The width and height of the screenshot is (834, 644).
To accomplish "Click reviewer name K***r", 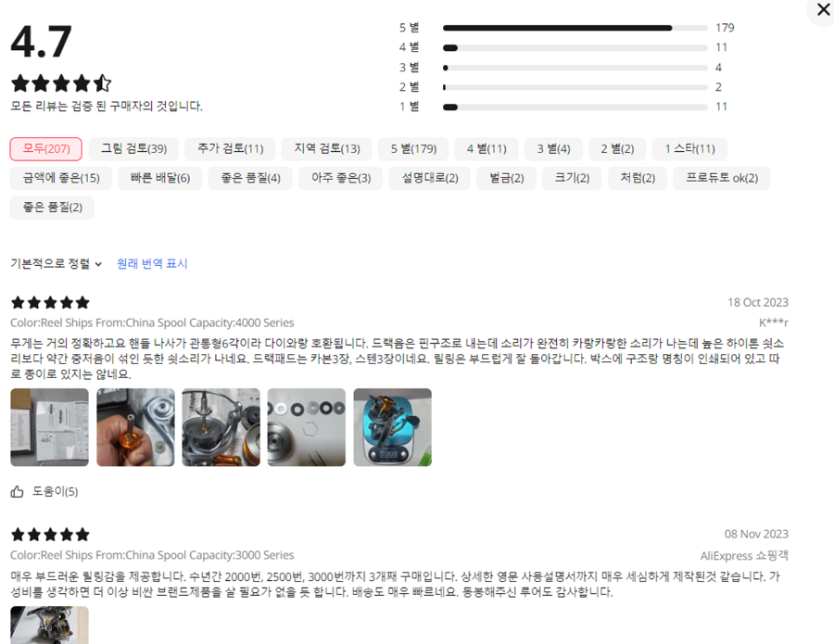I will click(774, 322).
